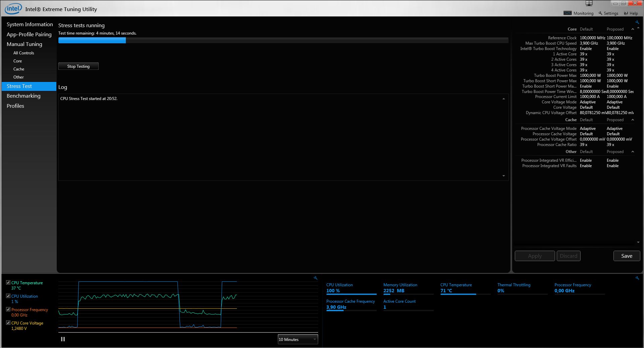Click the 'Dynamic CPU Voltage Offset' row label
Viewport: 644px width, 348px height.
click(x=551, y=113)
